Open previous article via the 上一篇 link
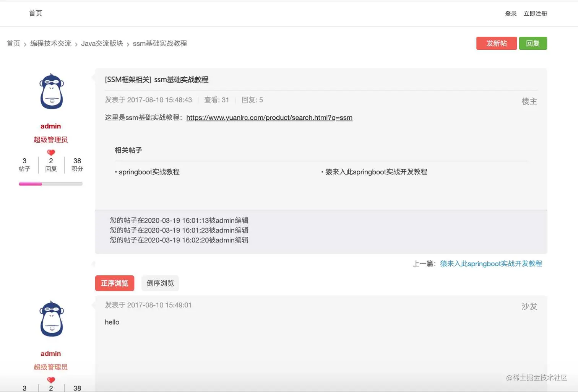 point(491,264)
